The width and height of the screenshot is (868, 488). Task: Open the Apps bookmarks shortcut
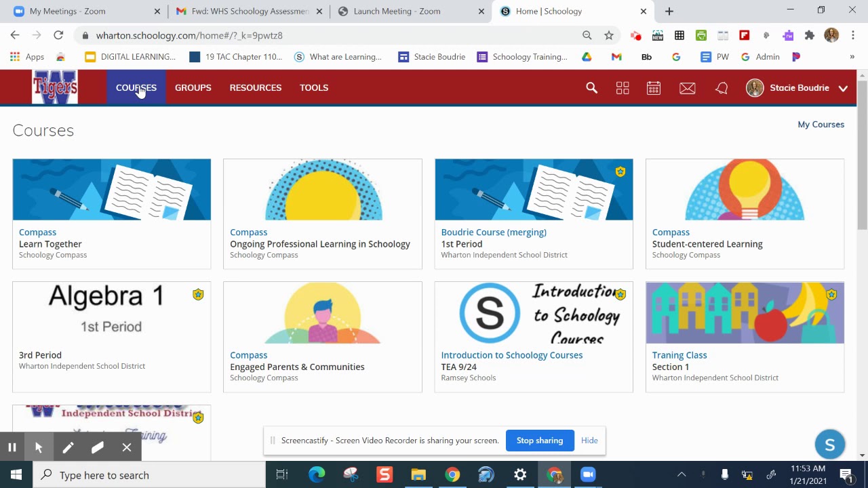coord(27,57)
